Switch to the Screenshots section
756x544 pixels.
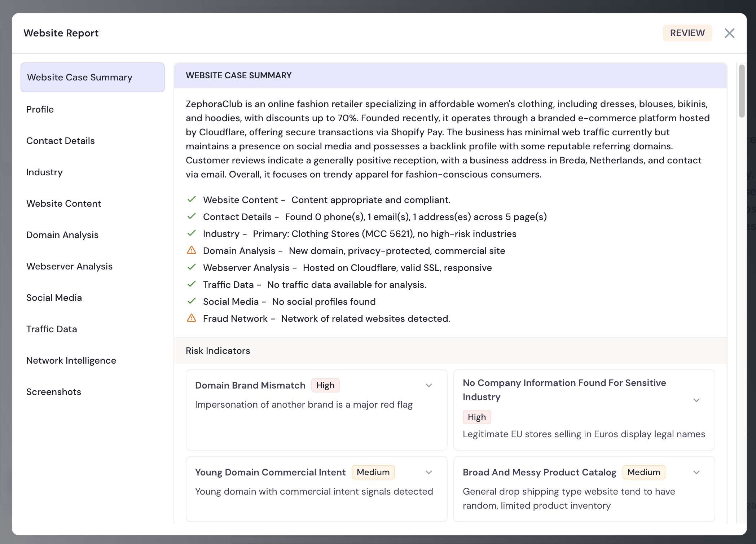tap(54, 392)
